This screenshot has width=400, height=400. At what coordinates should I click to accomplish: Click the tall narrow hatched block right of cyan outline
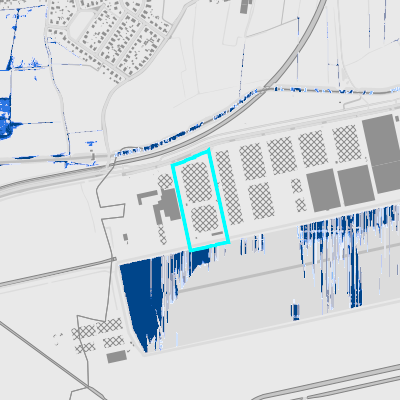coord(229,187)
